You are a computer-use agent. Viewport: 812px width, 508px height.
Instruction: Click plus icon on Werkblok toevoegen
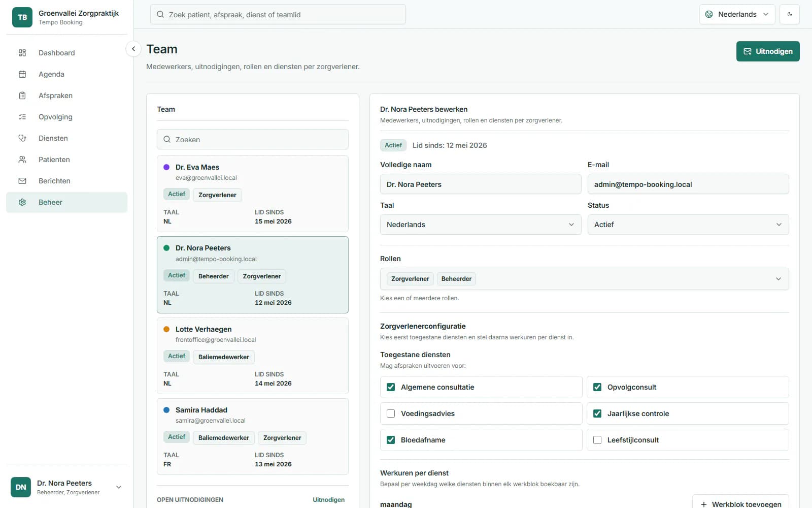(x=704, y=504)
